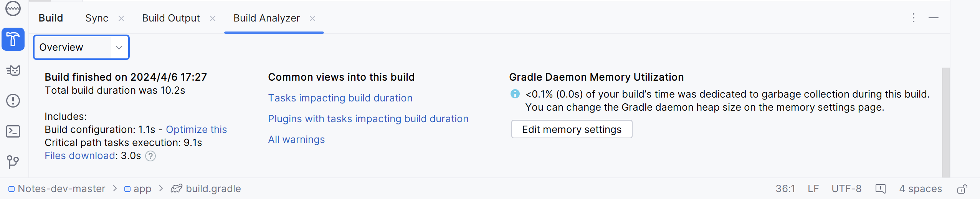The image size is (980, 199).
Task: Open the Git version control icon
Action: (x=13, y=162)
